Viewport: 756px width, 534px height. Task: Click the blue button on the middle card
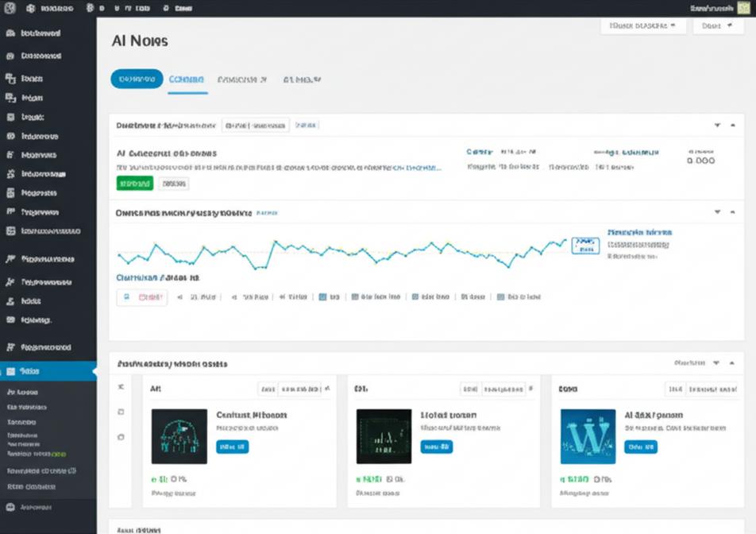click(436, 447)
